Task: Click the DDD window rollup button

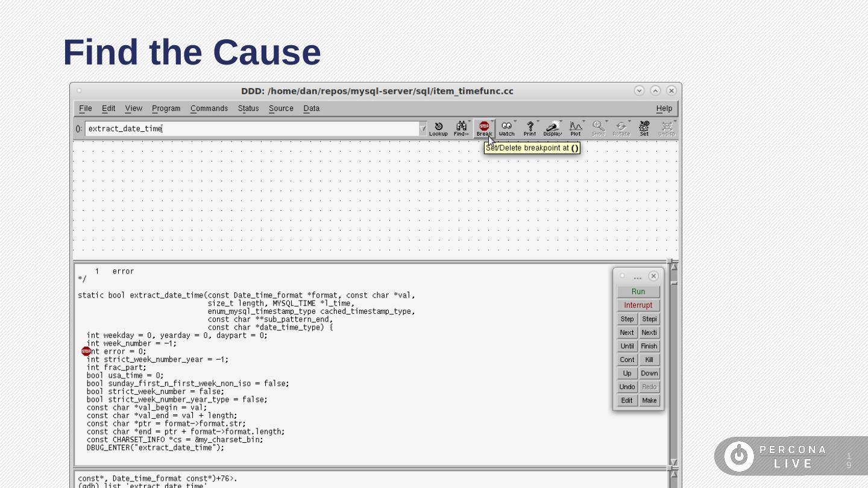Action: 640,90
